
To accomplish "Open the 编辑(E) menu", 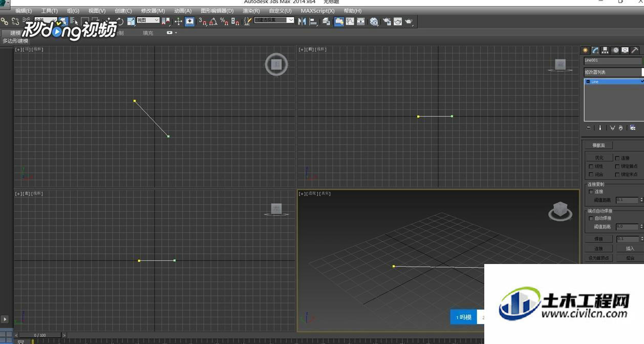I will click(x=24, y=11).
